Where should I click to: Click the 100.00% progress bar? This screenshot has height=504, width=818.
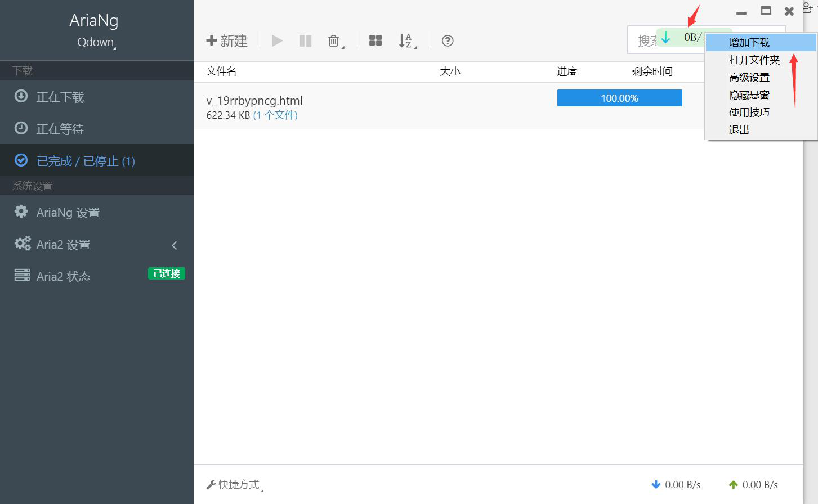tap(619, 98)
